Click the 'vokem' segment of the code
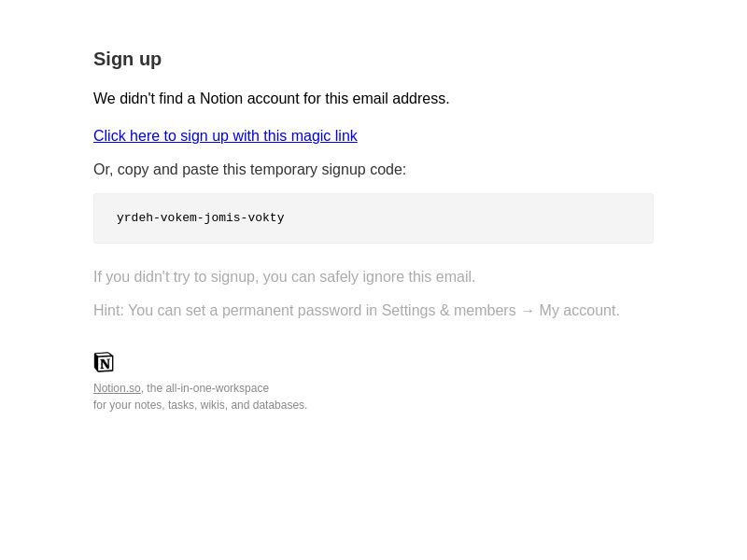This screenshot has width=747, height=560. [x=178, y=217]
